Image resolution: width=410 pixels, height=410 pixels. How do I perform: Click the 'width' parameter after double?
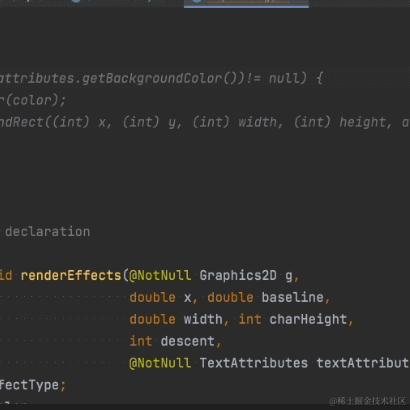[x=203, y=319]
